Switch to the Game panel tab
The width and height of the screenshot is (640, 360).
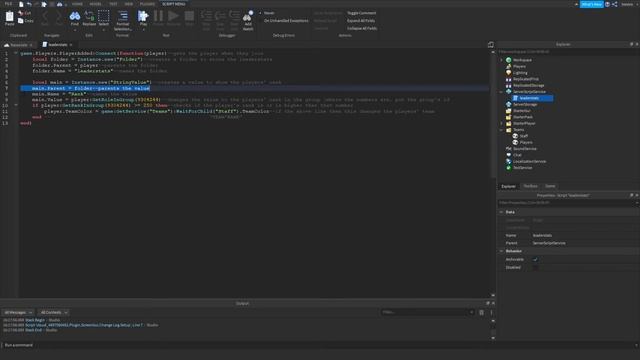(550, 186)
